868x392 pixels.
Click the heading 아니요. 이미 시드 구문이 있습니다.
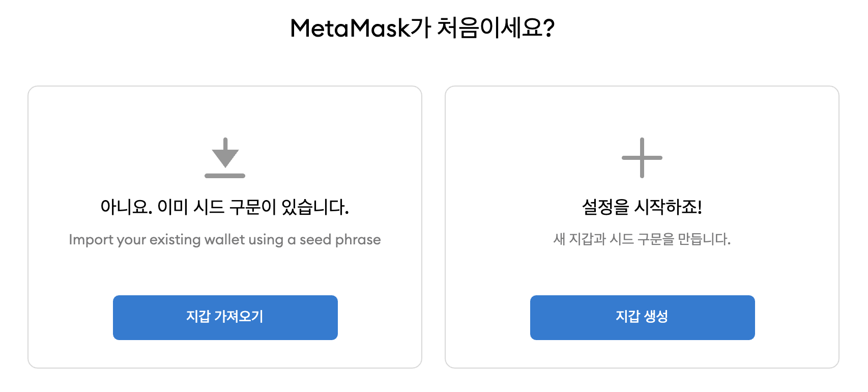coord(225,207)
